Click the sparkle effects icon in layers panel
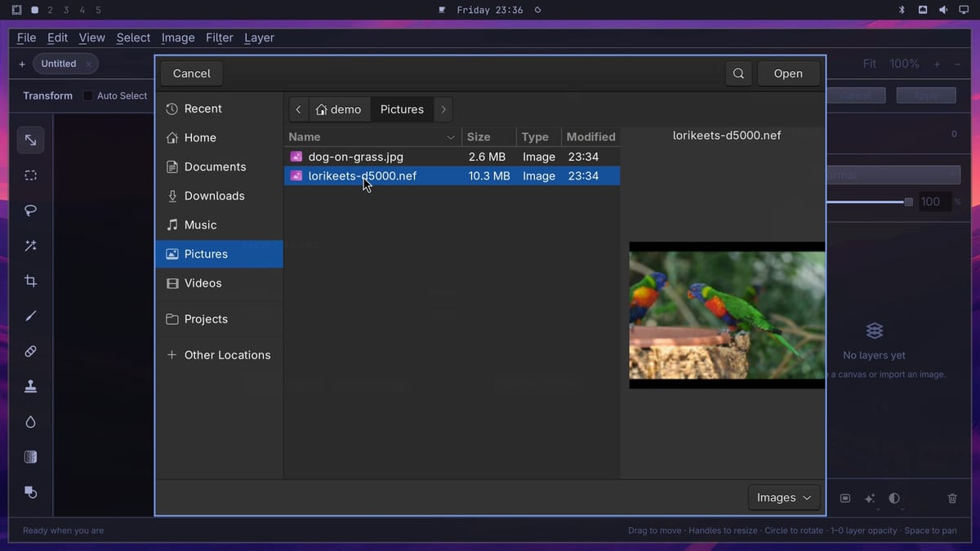The image size is (980, 551). (870, 498)
